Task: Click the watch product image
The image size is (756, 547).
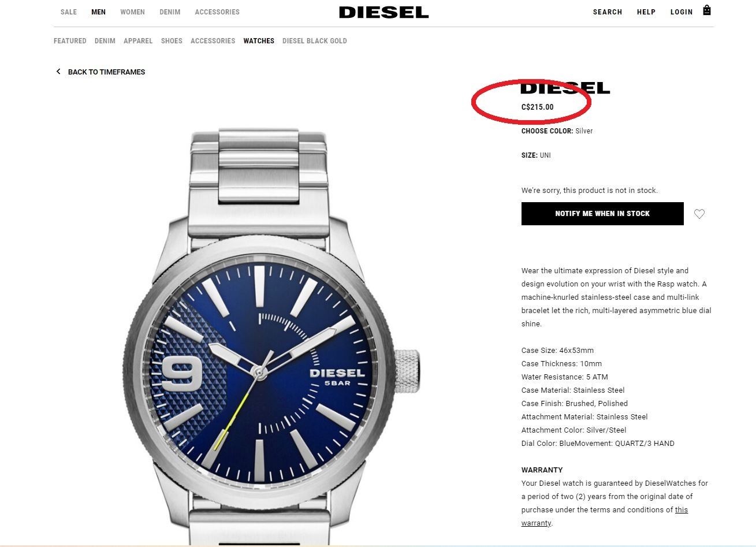Action: coord(271,338)
